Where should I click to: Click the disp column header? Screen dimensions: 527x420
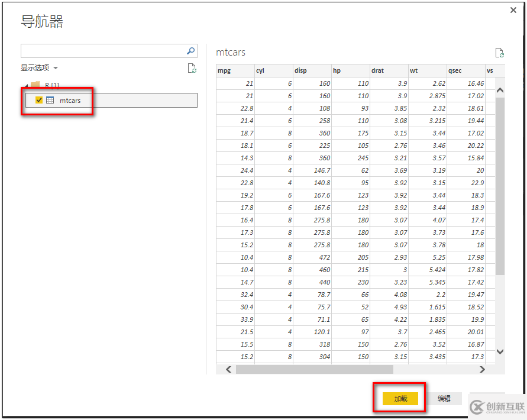(x=312, y=70)
